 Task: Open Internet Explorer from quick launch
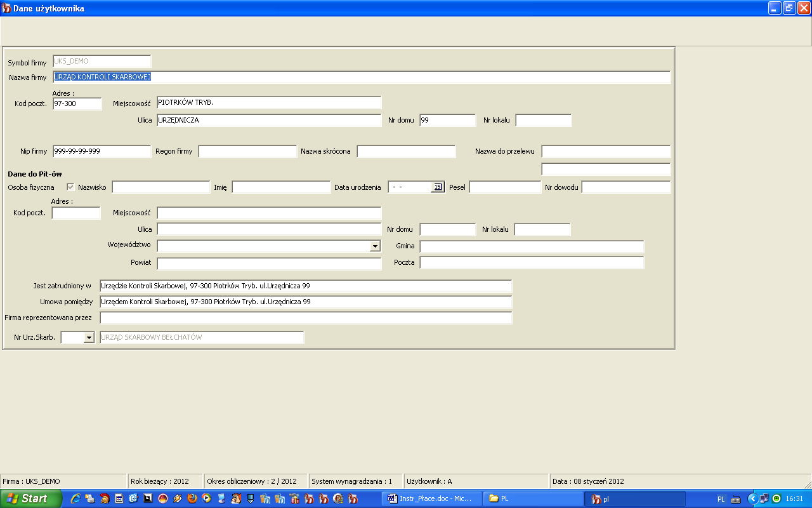(75, 499)
